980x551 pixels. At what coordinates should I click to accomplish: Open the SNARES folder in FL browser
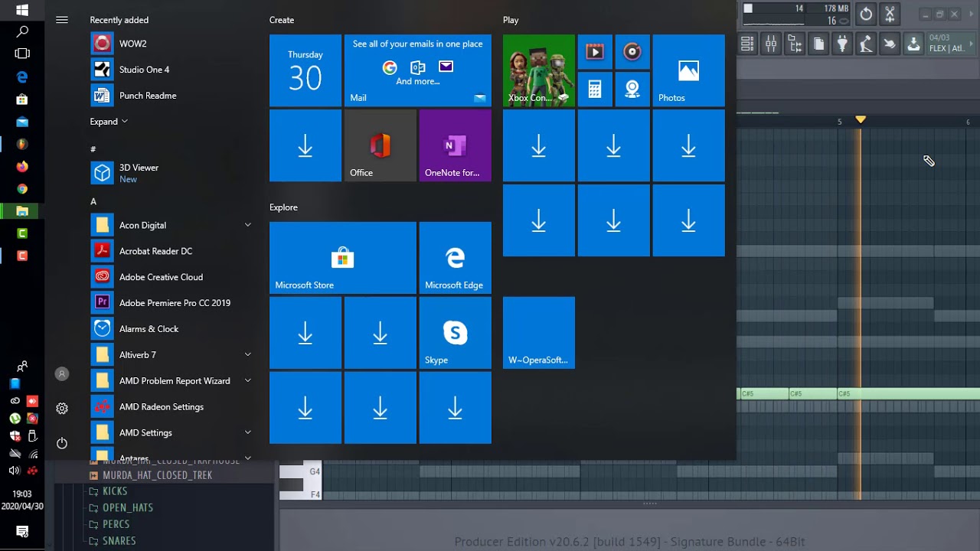pos(119,541)
